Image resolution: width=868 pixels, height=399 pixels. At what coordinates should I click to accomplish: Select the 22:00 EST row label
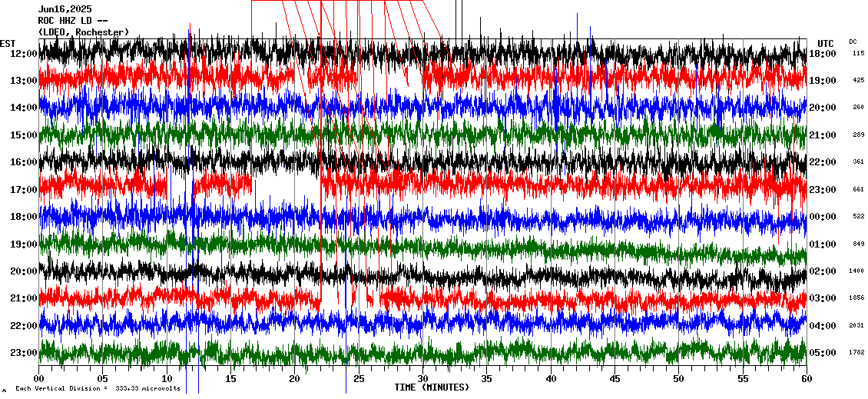[23, 325]
